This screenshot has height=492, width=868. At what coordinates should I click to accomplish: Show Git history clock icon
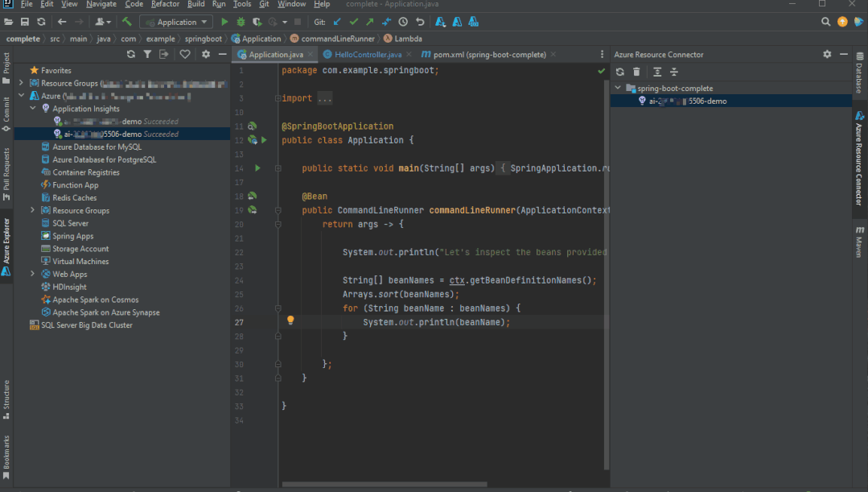[403, 23]
